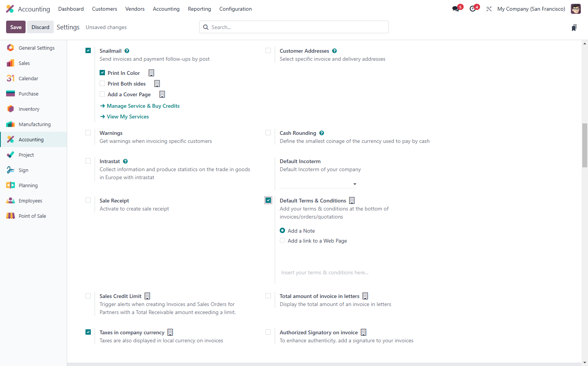
Task: Click the Accounting app logo icon
Action: point(10,9)
